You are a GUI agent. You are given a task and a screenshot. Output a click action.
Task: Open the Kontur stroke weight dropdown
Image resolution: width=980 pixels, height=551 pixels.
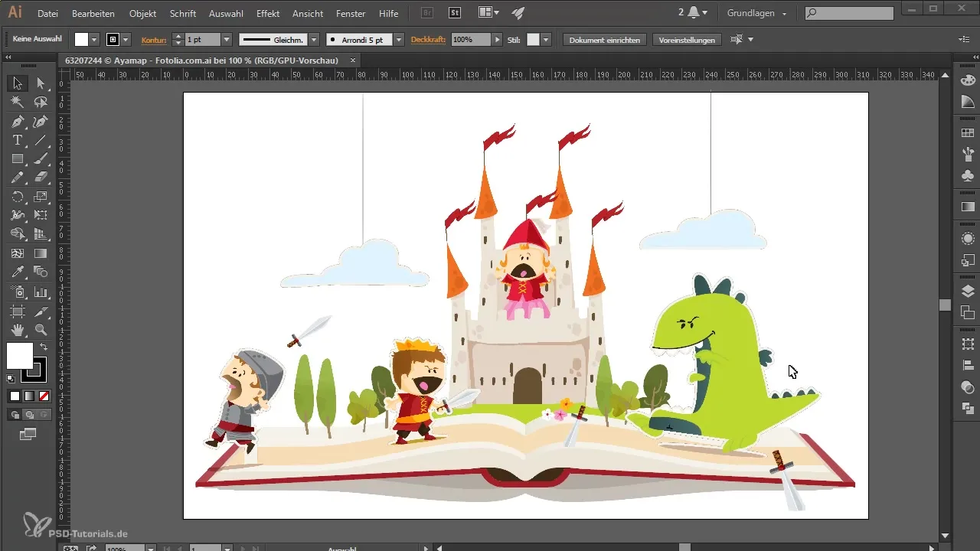pyautogui.click(x=227, y=39)
